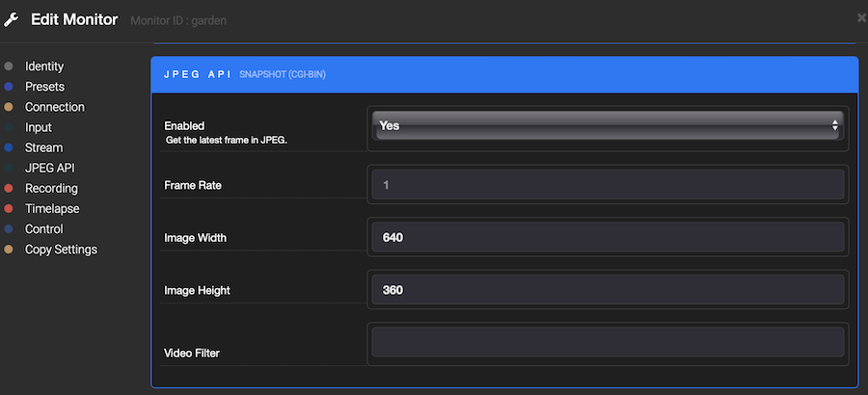Click the red dot next to Recording
This screenshot has width=868, height=395.
[9, 189]
